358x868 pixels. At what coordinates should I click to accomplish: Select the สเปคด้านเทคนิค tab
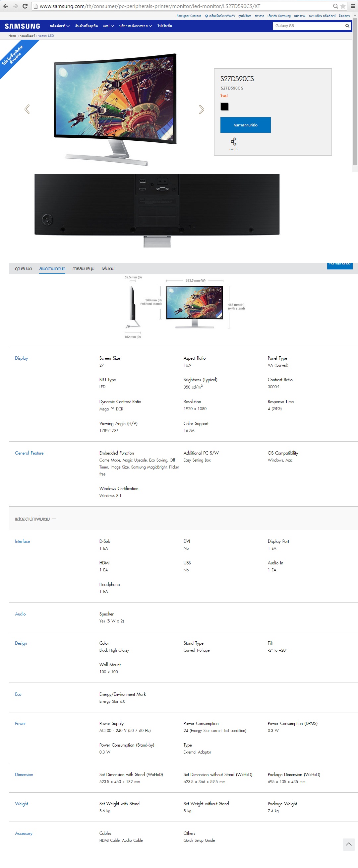tap(52, 268)
